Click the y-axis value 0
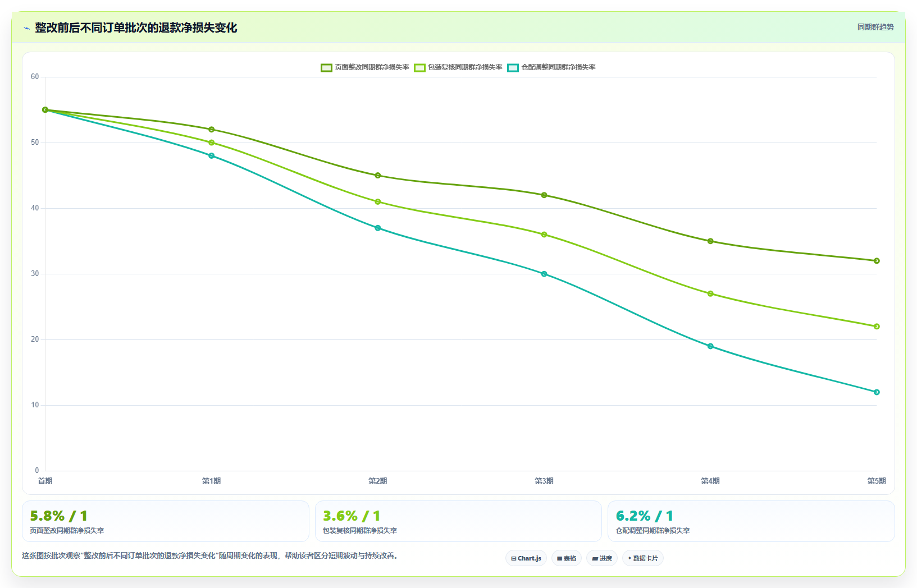 [x=37, y=471]
